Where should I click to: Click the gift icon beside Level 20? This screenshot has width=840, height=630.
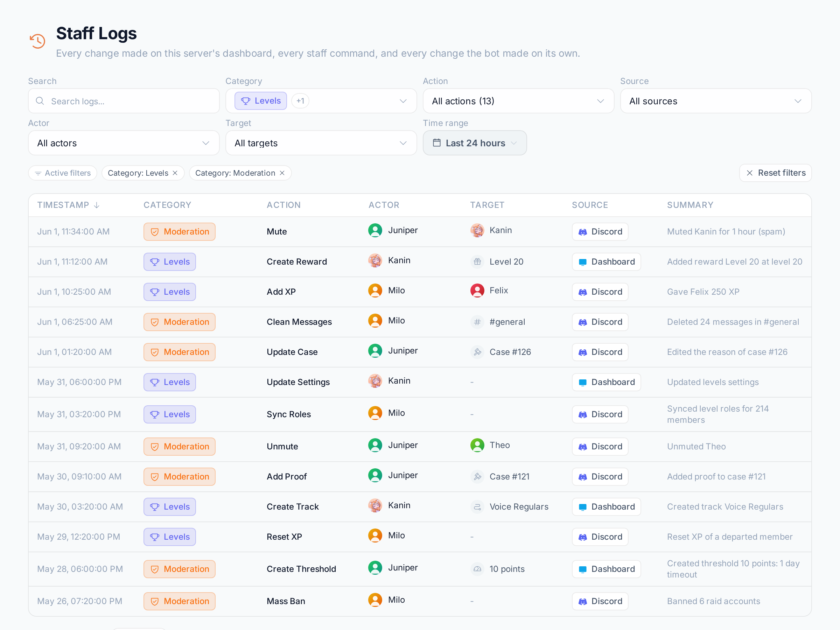click(x=477, y=262)
